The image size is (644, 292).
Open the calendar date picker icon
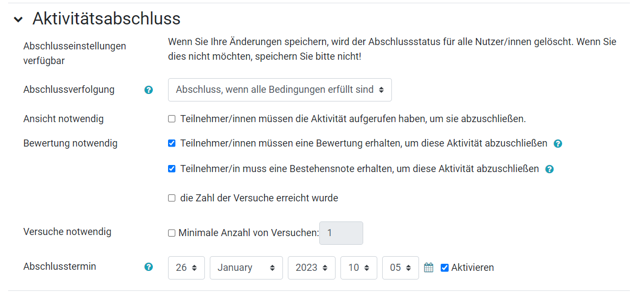(x=429, y=268)
